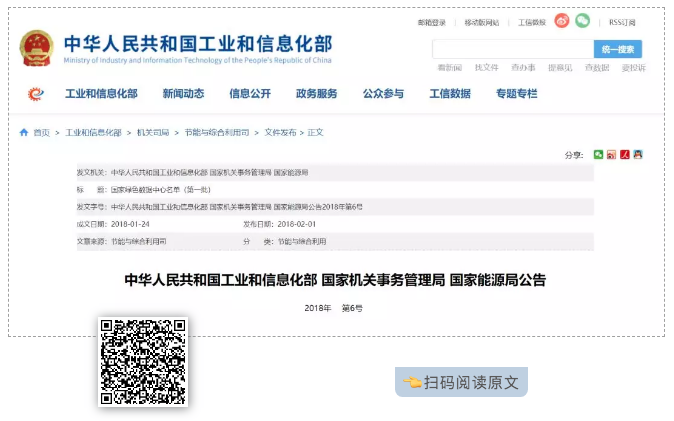Click the 成文日期 value 2018-01-24
Screen dimensions: 674x421
coord(130,224)
